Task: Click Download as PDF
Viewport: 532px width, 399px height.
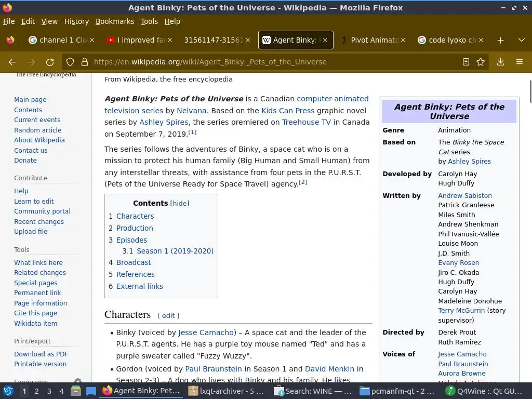Action: click(x=41, y=354)
